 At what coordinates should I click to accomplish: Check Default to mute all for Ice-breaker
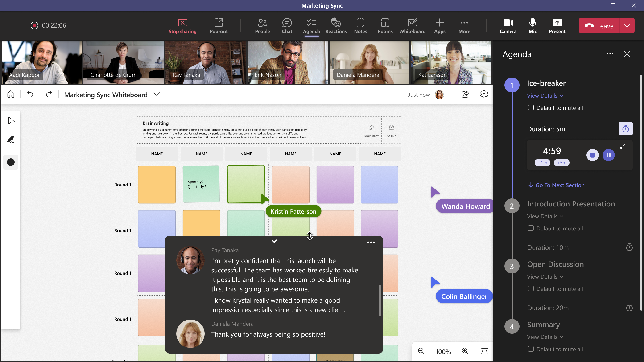tap(531, 108)
